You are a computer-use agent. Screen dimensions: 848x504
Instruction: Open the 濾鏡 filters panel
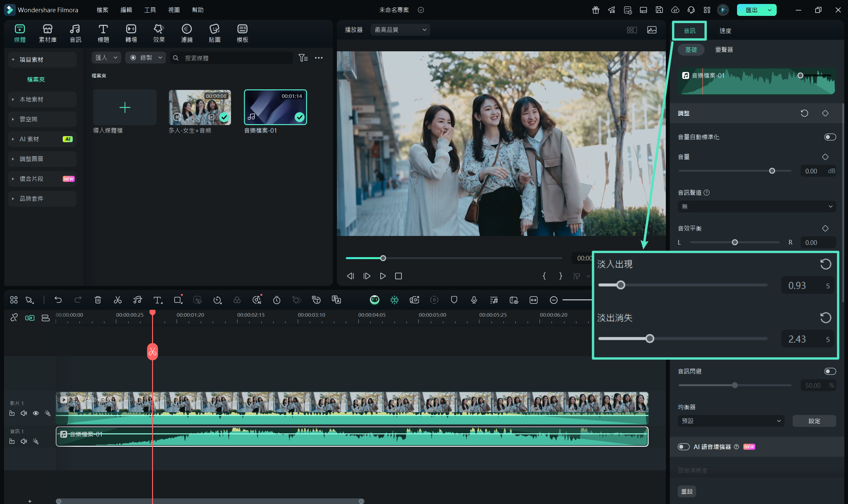coord(186,33)
